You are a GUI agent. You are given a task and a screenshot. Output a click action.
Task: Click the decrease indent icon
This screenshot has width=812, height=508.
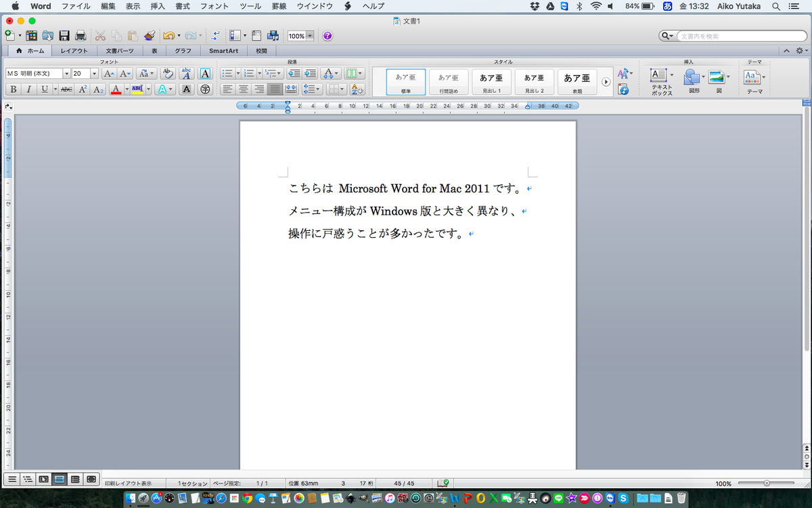tap(294, 73)
